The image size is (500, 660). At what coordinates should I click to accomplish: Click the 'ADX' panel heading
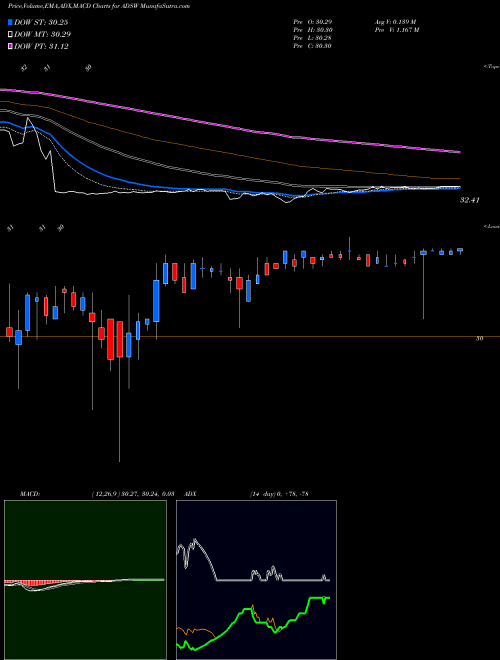coord(190,494)
